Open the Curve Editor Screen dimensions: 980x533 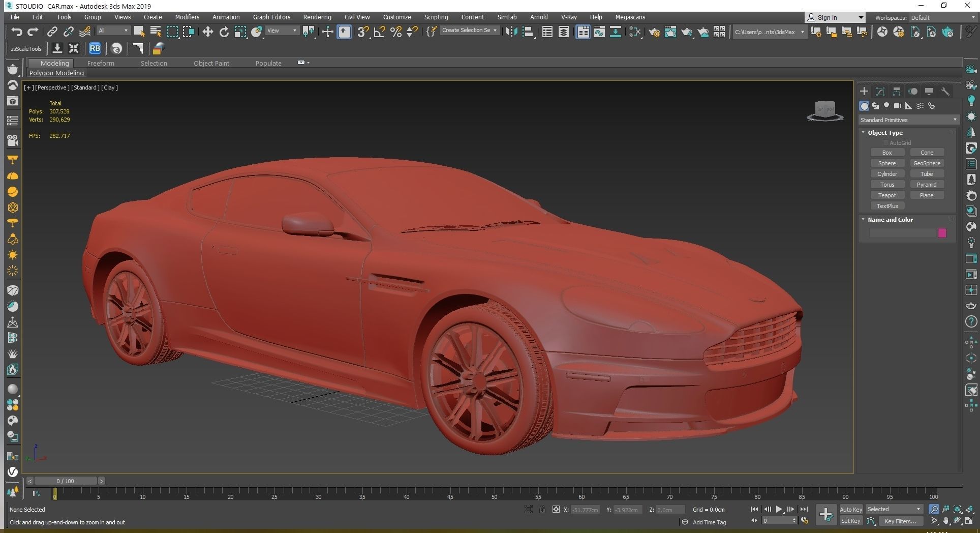599,32
